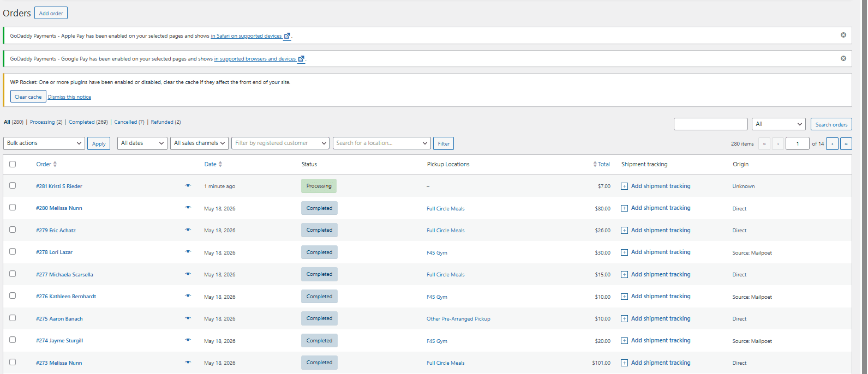The width and height of the screenshot is (868, 374).
Task: Click plus icon for order #278 shipment tracking
Action: (x=624, y=252)
